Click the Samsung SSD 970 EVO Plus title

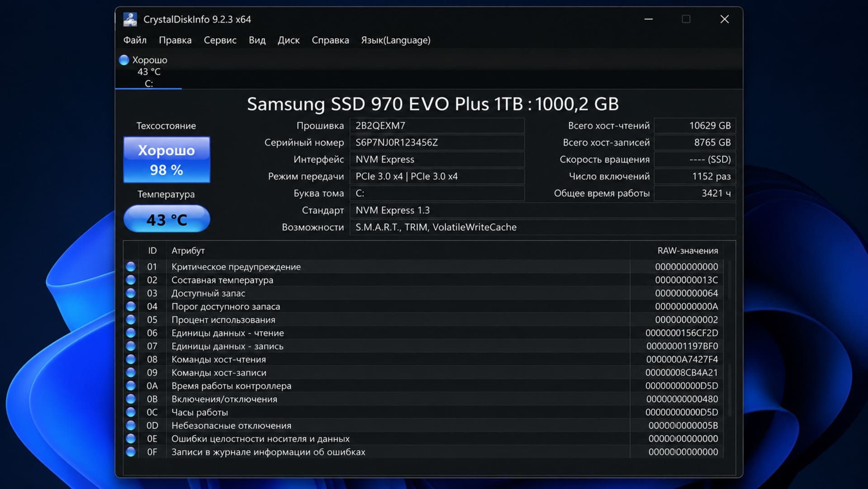(432, 104)
